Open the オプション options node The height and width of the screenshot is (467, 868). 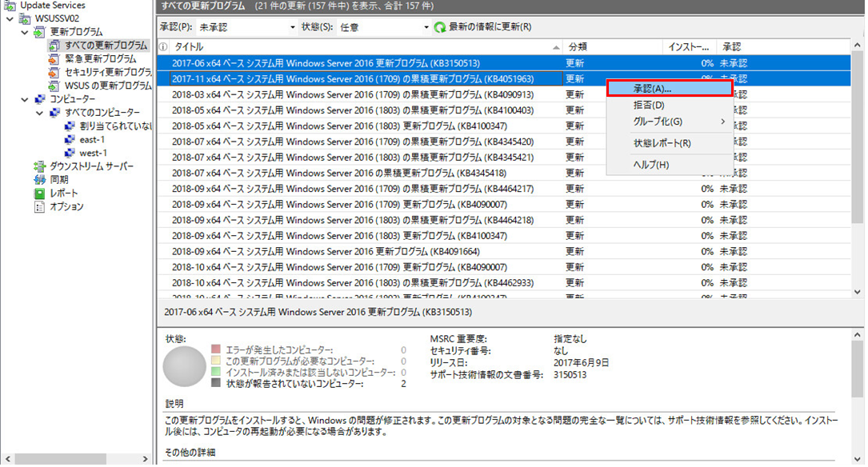pyautogui.click(x=38, y=207)
